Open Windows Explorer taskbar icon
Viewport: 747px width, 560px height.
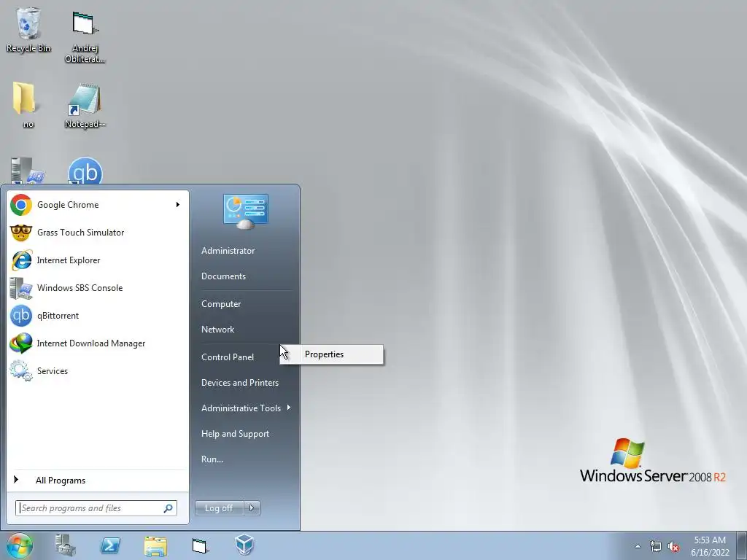(x=155, y=546)
